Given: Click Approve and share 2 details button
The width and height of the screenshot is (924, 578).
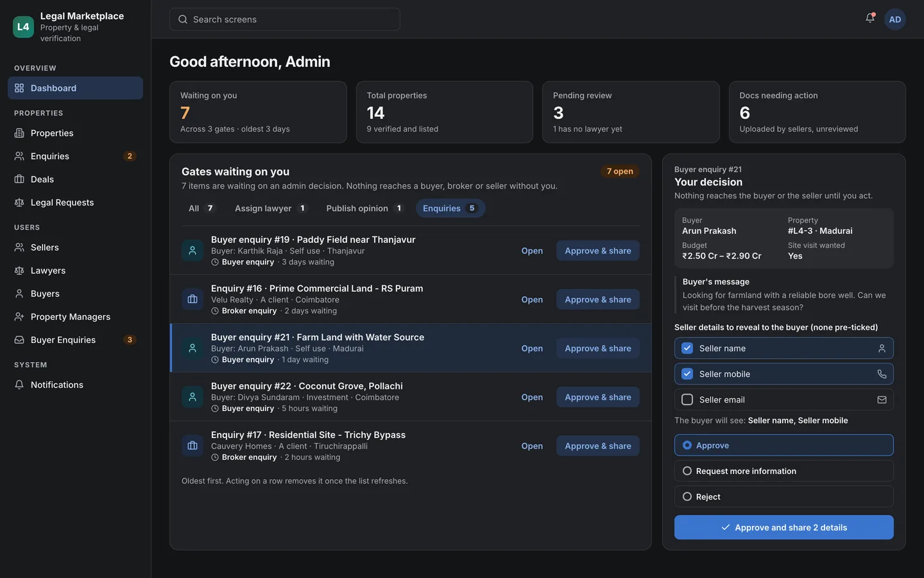Looking at the screenshot, I should pyautogui.click(x=783, y=527).
